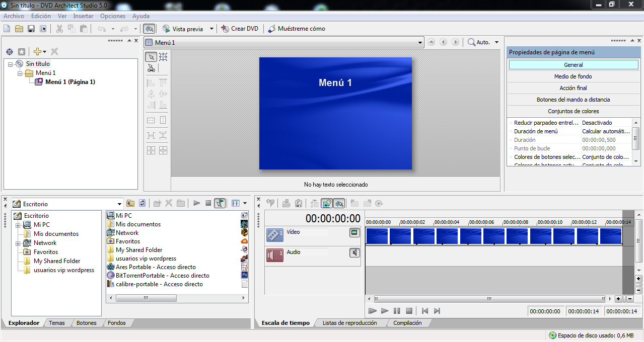Open the Ver menu
This screenshot has height=342, width=644.
point(62,16)
